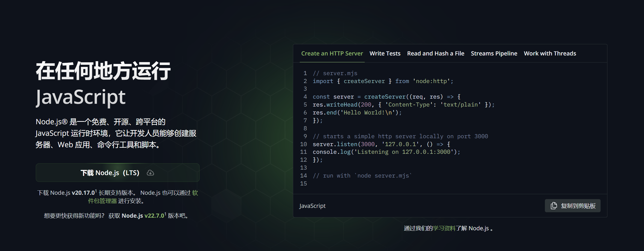
Task: Click the clipboard copy icon
Action: (554, 206)
